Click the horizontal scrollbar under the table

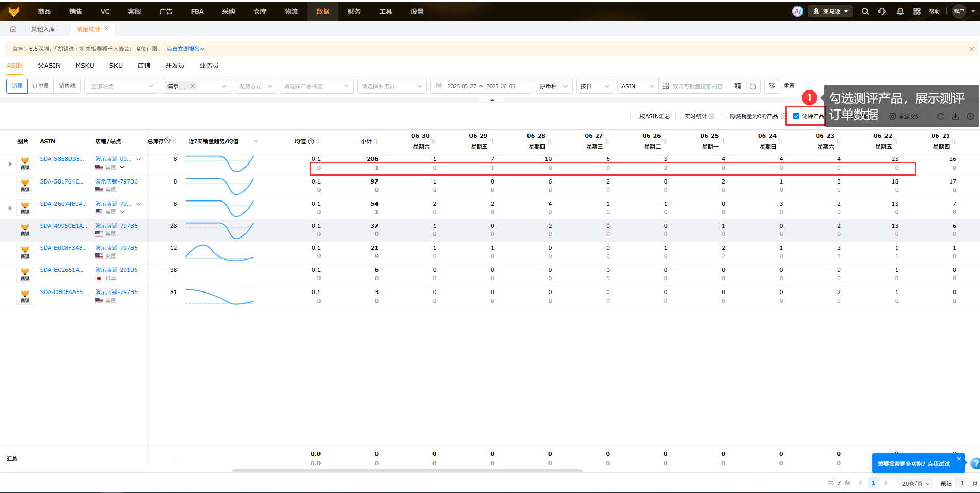[407, 471]
